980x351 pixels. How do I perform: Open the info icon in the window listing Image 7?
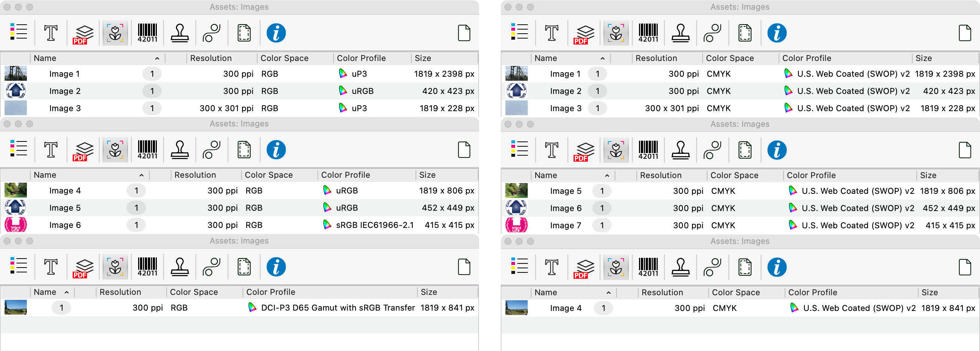[x=777, y=150]
